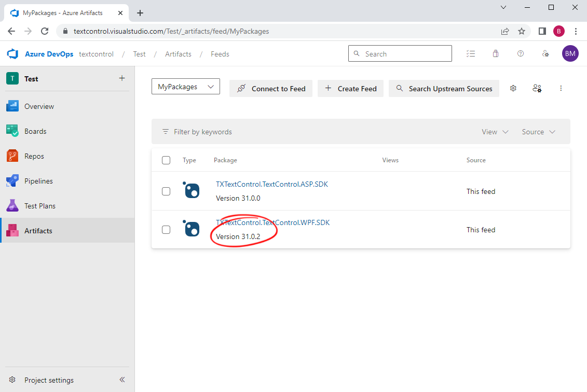Click textcontrol organization breadcrumb
Screen dimensions: 587x392
tap(96, 54)
